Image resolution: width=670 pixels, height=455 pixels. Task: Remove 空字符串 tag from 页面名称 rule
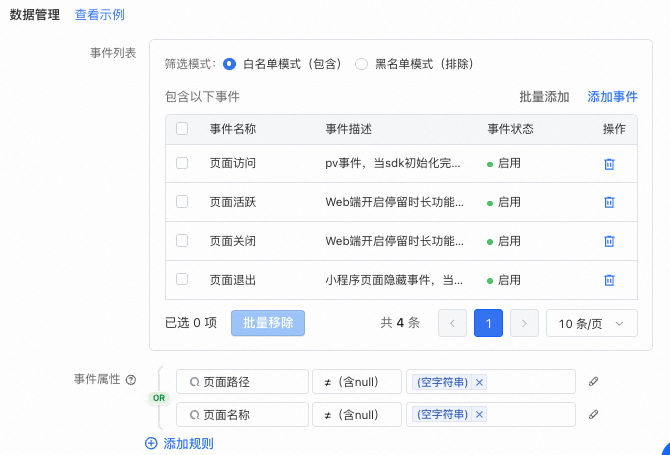click(x=480, y=414)
